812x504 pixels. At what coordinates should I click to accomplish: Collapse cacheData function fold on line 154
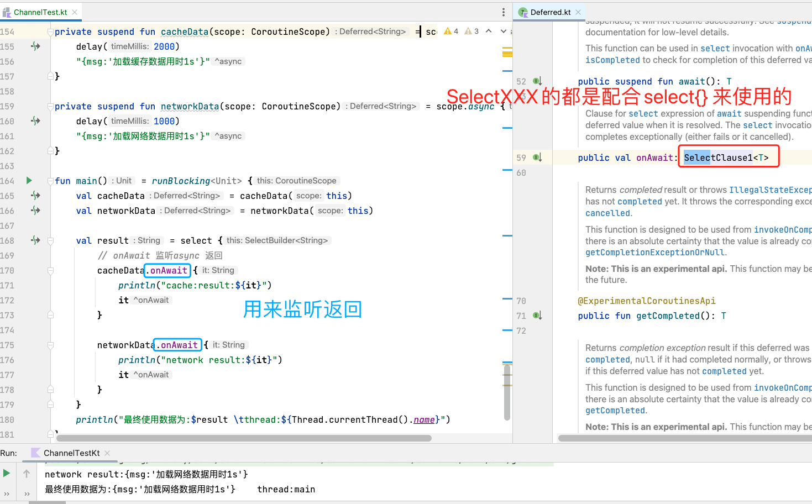(x=50, y=32)
